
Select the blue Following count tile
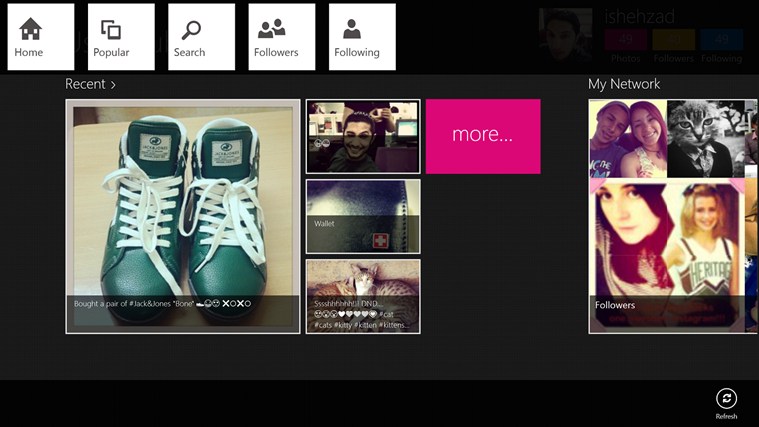coord(721,42)
